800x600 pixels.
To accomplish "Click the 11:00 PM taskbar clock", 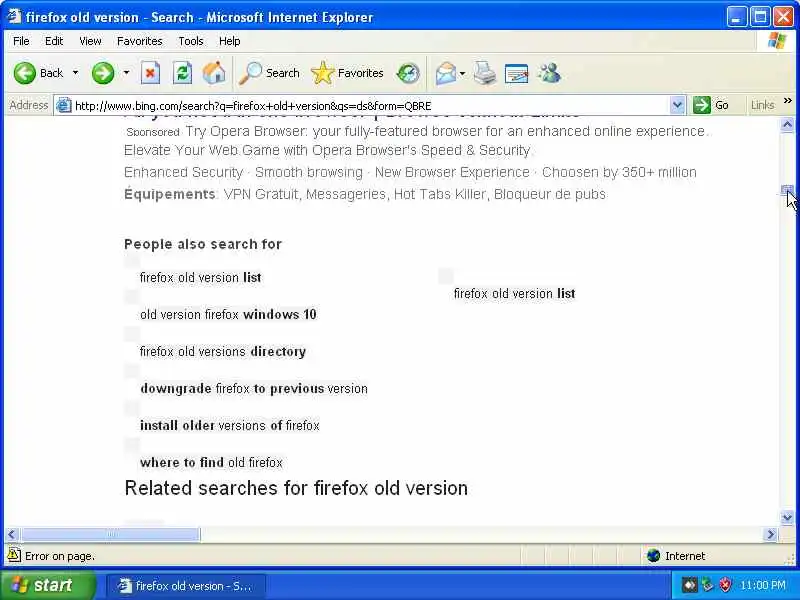I will [762, 585].
